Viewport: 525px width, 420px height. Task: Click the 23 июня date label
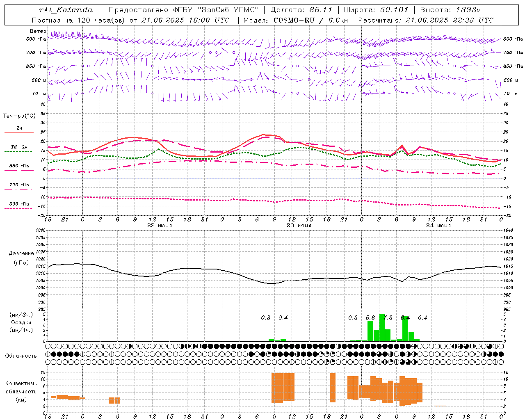[x=299, y=226]
